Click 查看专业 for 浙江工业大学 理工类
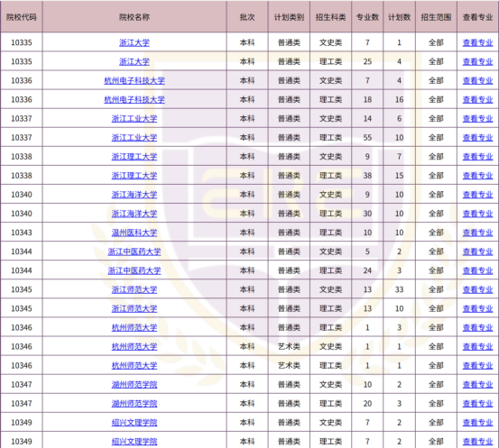 point(477,138)
